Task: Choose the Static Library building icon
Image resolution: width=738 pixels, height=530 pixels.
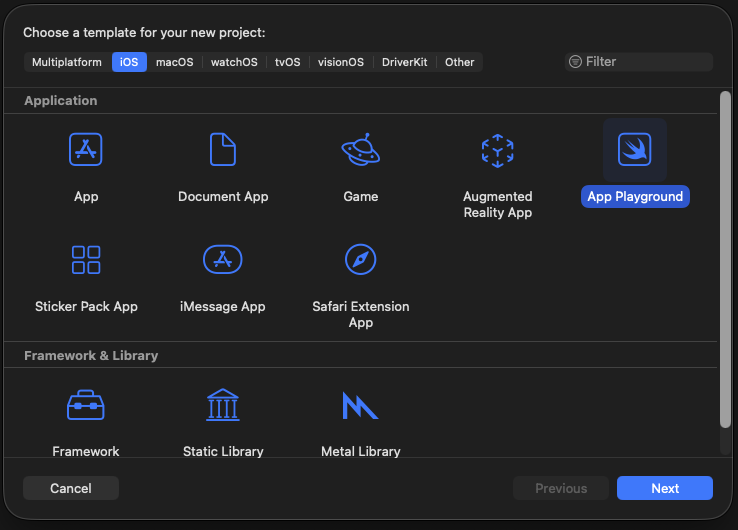Action: pyautogui.click(x=223, y=405)
